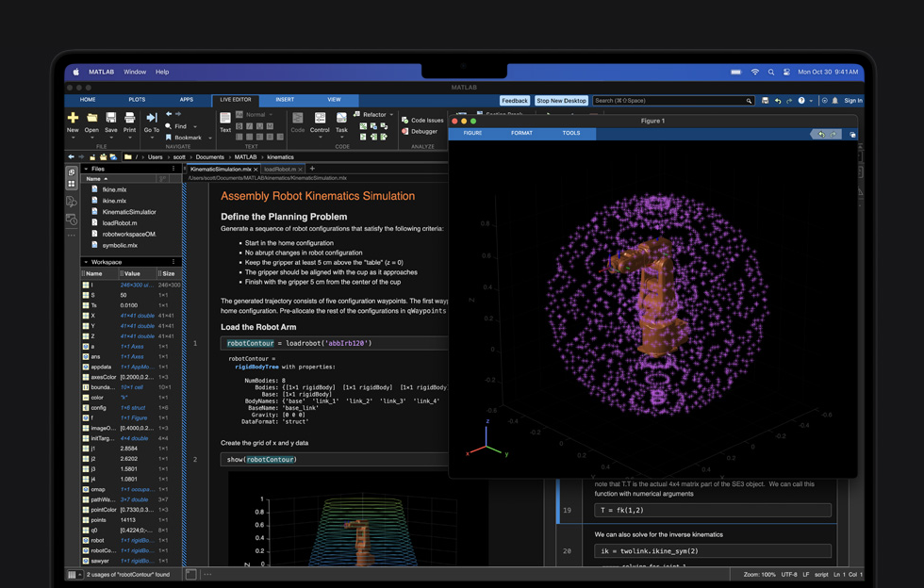
Task: Open Workspace panel three-dot options menu
Action: pyautogui.click(x=173, y=262)
